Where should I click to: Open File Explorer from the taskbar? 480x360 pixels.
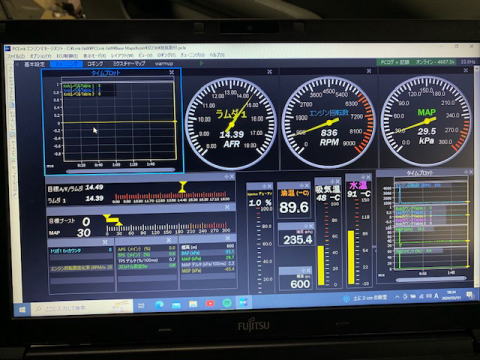coord(193,304)
